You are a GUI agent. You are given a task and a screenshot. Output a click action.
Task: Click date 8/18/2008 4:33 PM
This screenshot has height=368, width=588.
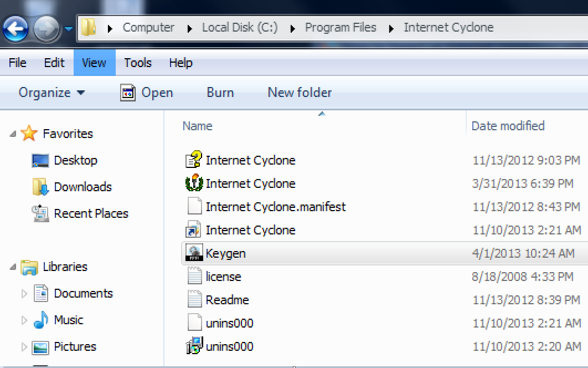[523, 277]
